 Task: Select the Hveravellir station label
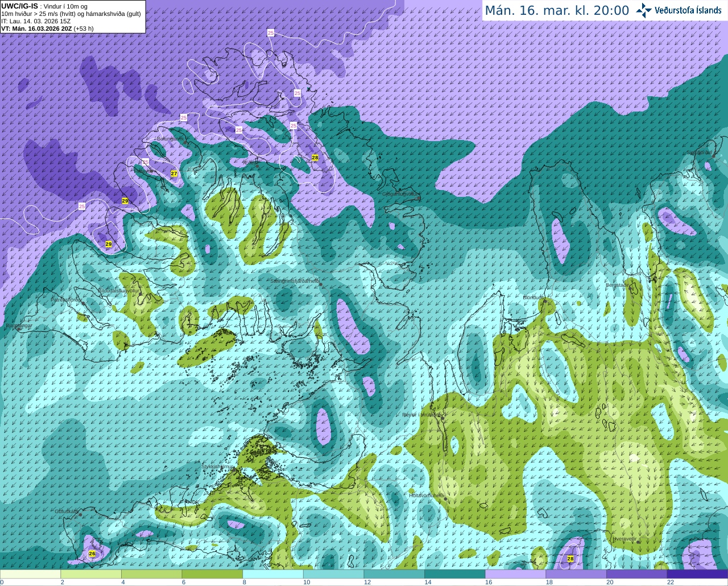point(624,539)
